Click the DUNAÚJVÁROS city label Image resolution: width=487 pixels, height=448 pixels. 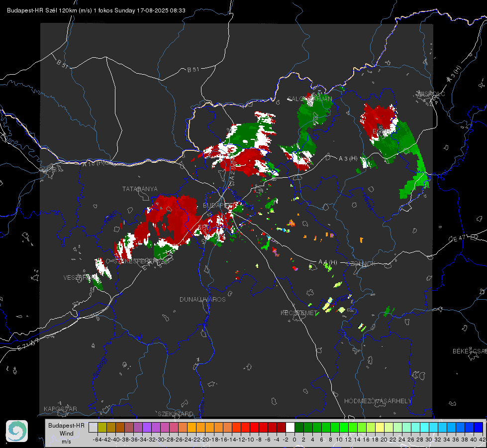tap(202, 299)
